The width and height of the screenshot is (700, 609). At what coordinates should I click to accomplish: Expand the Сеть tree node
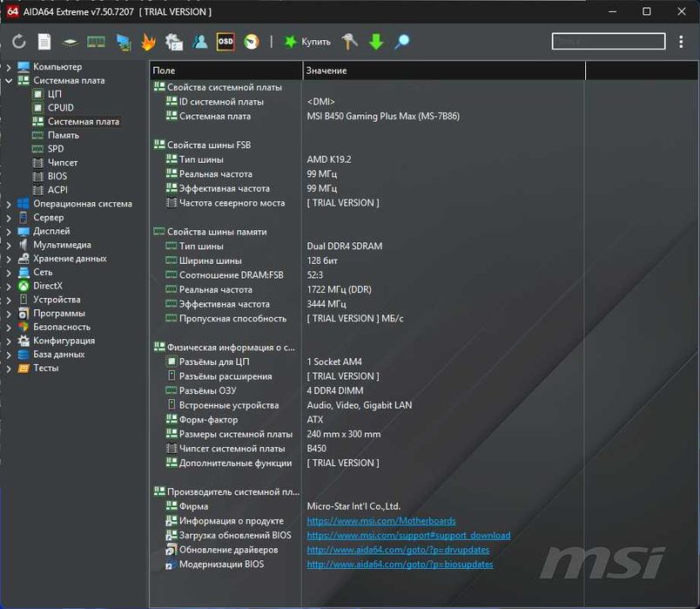(9, 273)
